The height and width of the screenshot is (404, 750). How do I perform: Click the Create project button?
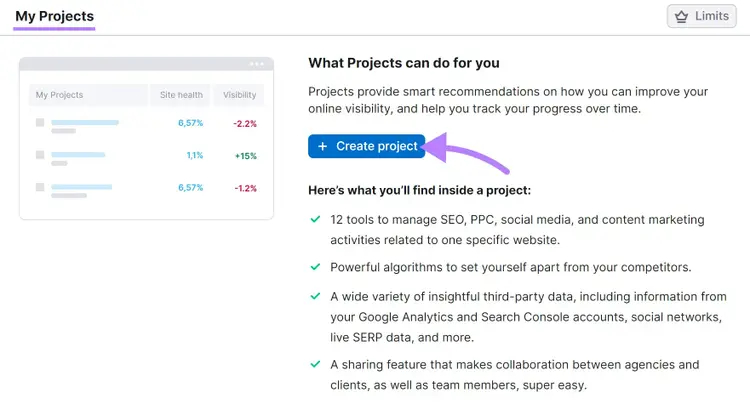click(366, 146)
